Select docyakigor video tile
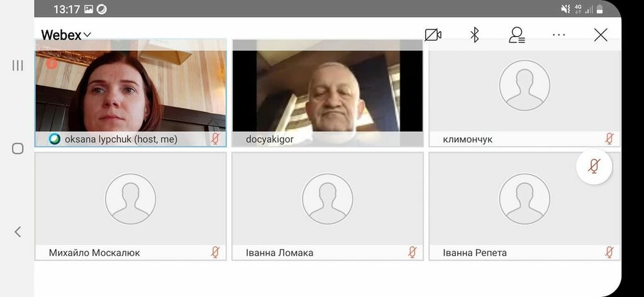The image size is (644, 297). point(327,88)
